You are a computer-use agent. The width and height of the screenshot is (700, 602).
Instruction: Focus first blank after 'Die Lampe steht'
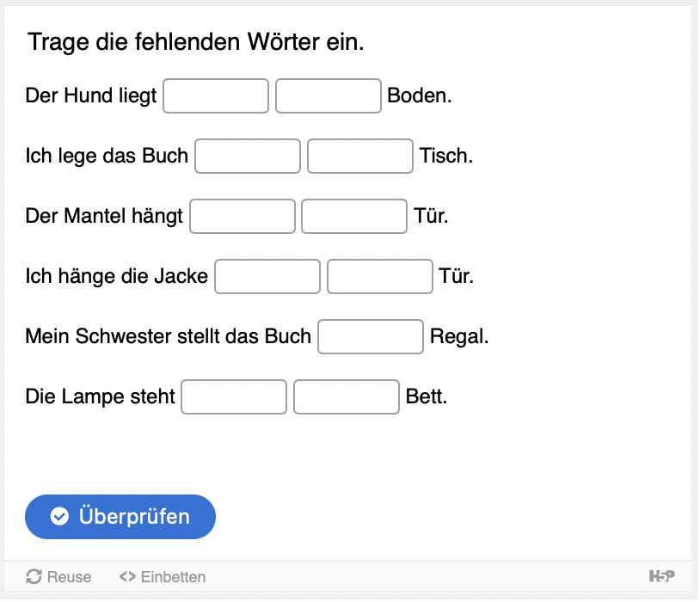(x=234, y=396)
